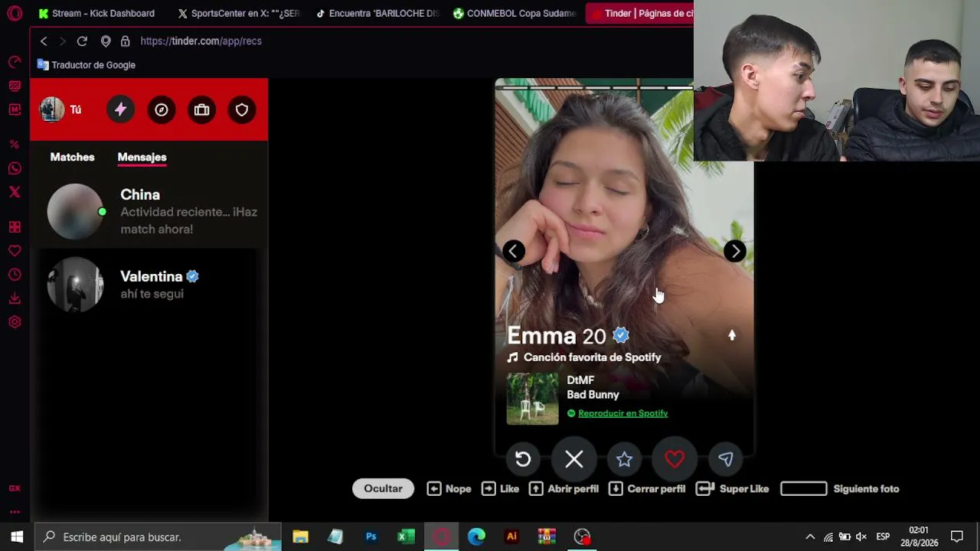Screen dimensions: 980x551
Task: Open the sidebar heart bookmarks icon
Action: tap(15, 251)
